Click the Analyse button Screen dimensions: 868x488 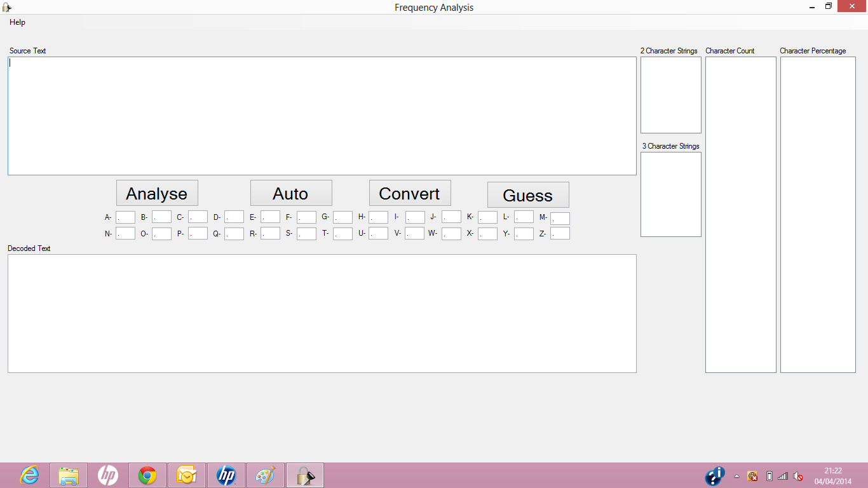pyautogui.click(x=156, y=193)
